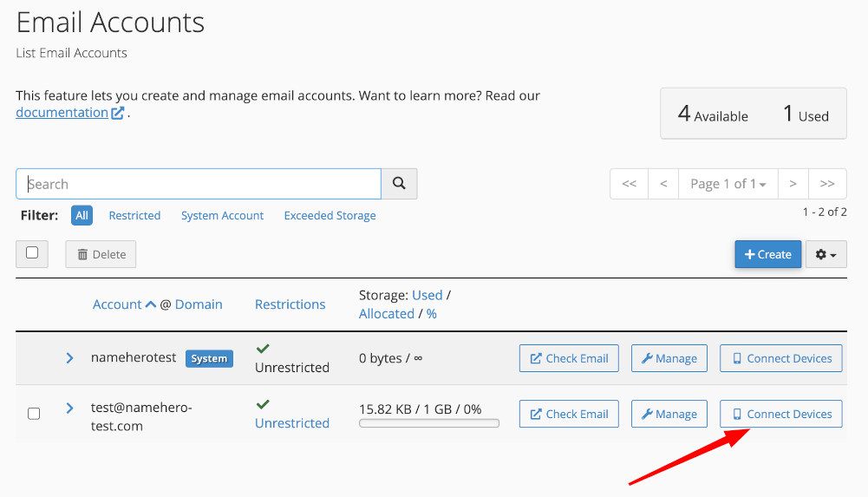Sort by the Restrictions column
This screenshot has width=868, height=497.
290,304
